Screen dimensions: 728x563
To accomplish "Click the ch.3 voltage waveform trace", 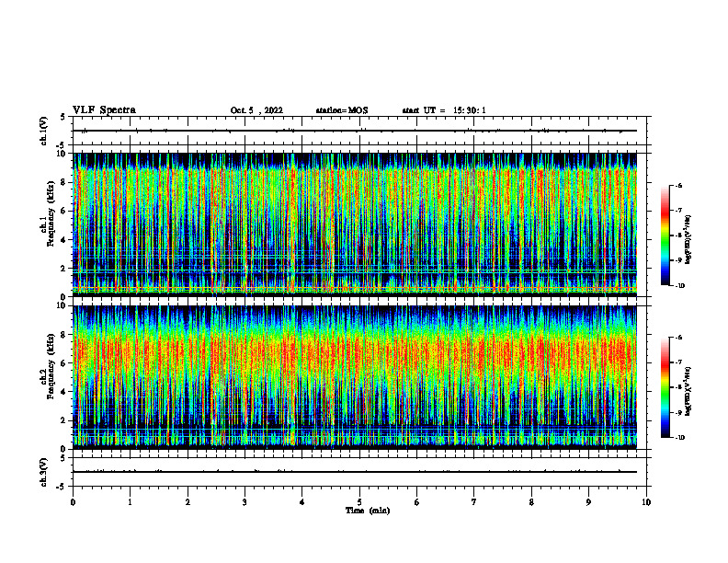I will [355, 472].
